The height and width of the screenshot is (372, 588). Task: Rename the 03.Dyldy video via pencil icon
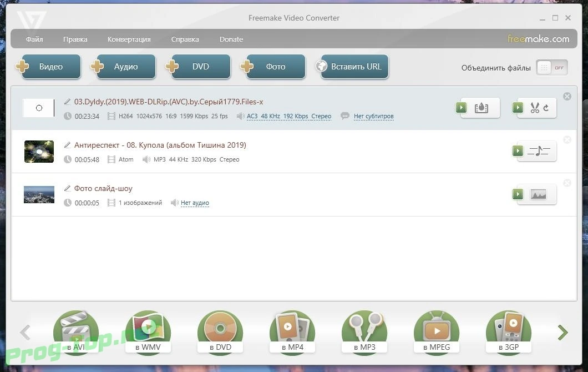coord(67,102)
